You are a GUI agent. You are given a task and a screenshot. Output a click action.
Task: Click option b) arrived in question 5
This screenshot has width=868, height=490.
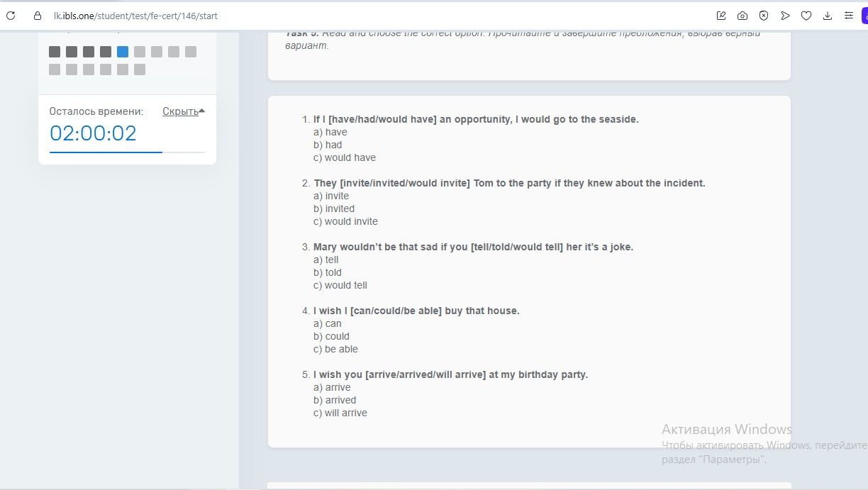pos(335,400)
